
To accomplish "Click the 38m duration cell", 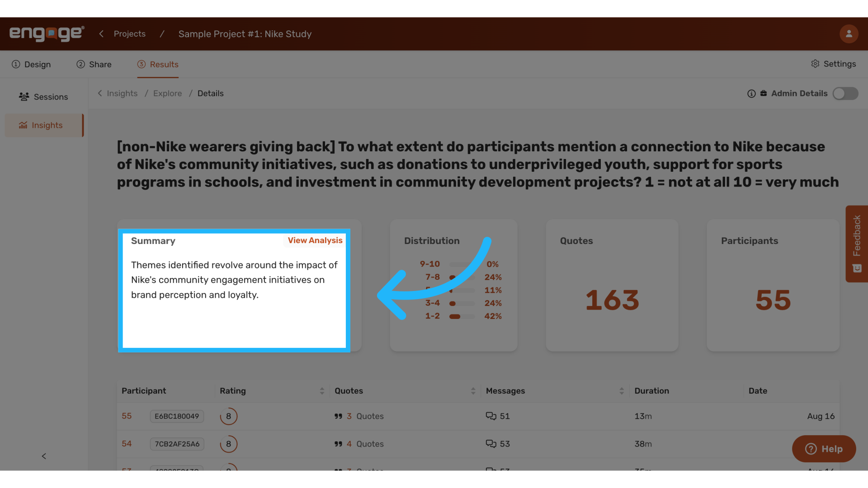I will (643, 444).
